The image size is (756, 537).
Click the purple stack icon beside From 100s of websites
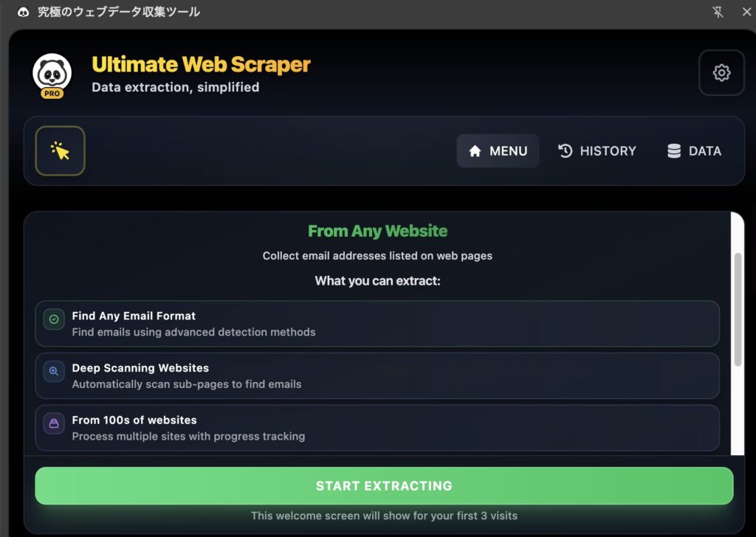tap(53, 423)
